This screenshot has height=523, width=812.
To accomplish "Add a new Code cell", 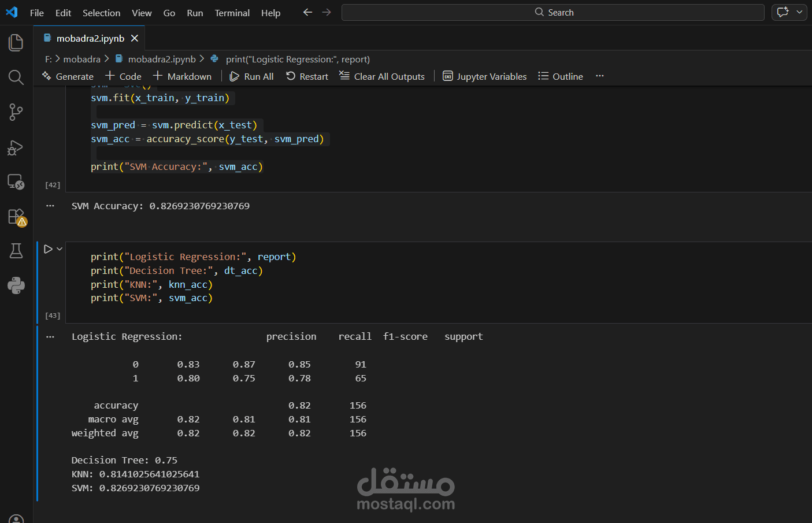I will [123, 76].
